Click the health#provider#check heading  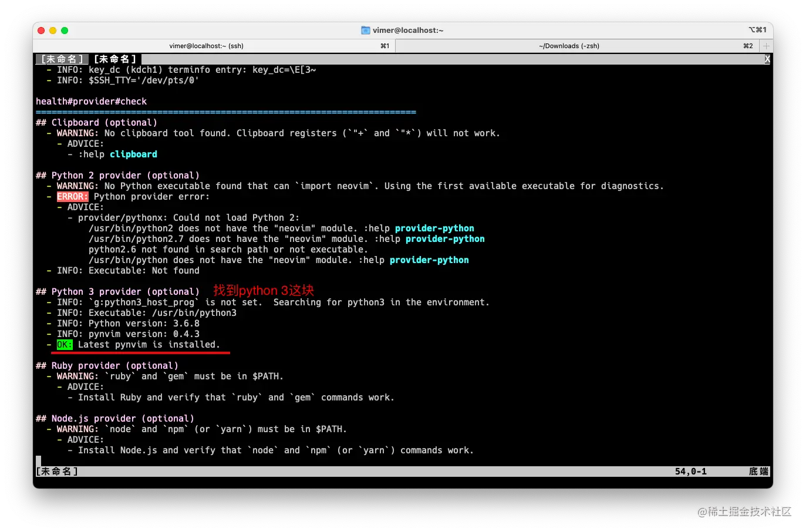point(91,102)
